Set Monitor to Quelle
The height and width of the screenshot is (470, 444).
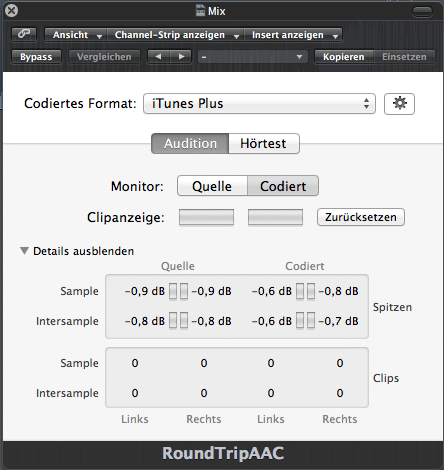pyautogui.click(x=212, y=186)
